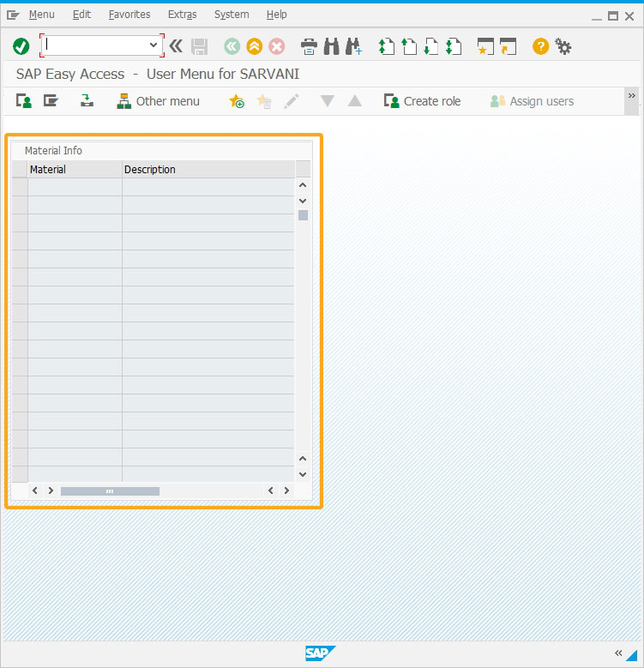Click the bottom scroll-down arrow of the table
This screenshot has height=668, width=644.
click(303, 474)
